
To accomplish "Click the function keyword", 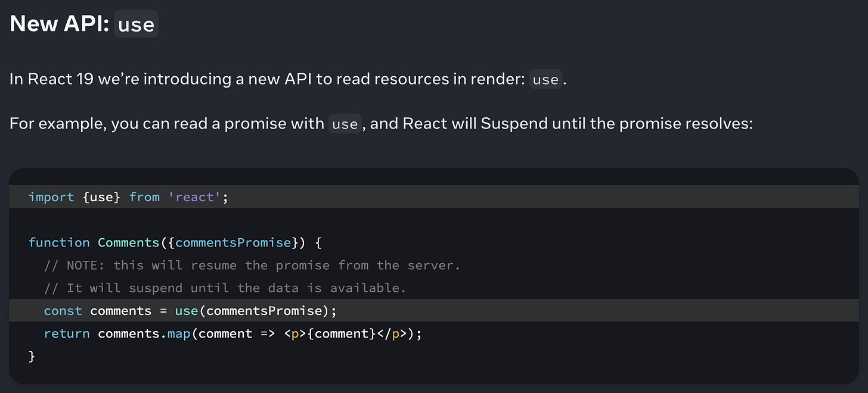I will (x=59, y=242).
